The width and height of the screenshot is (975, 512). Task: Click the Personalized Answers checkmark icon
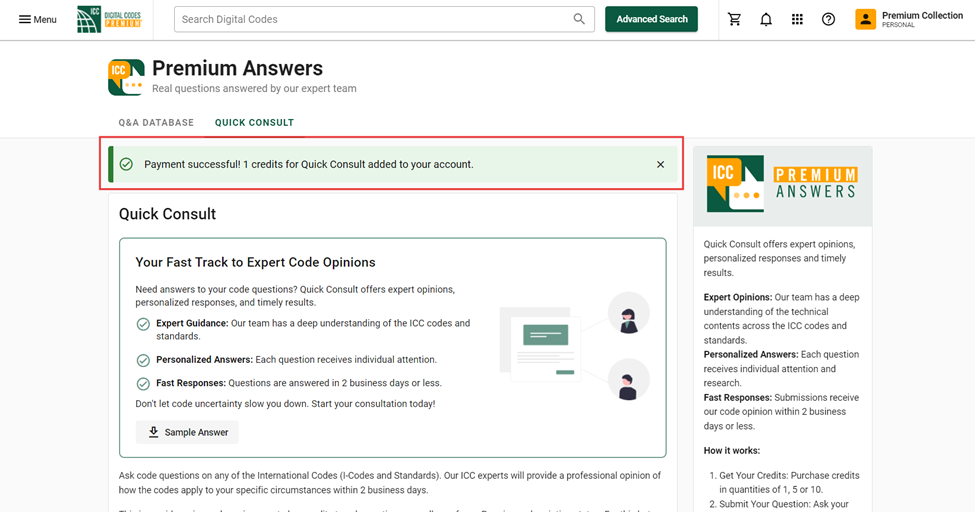point(143,360)
